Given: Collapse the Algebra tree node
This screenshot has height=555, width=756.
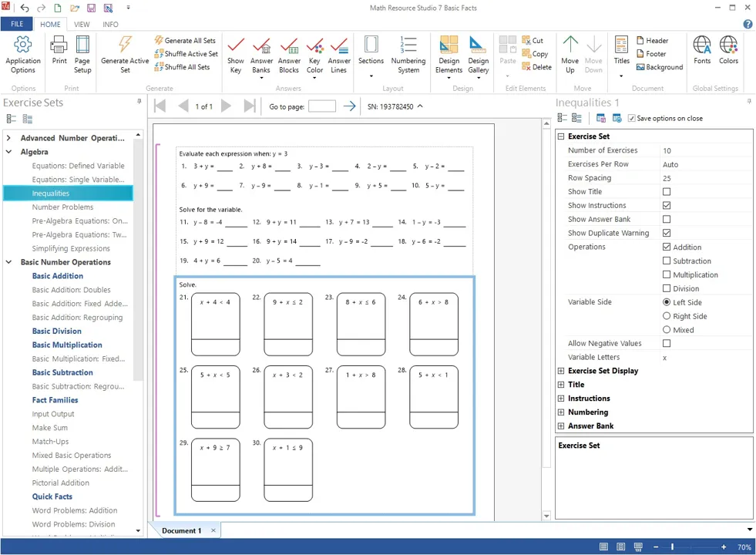Looking at the screenshot, I should tap(8, 151).
